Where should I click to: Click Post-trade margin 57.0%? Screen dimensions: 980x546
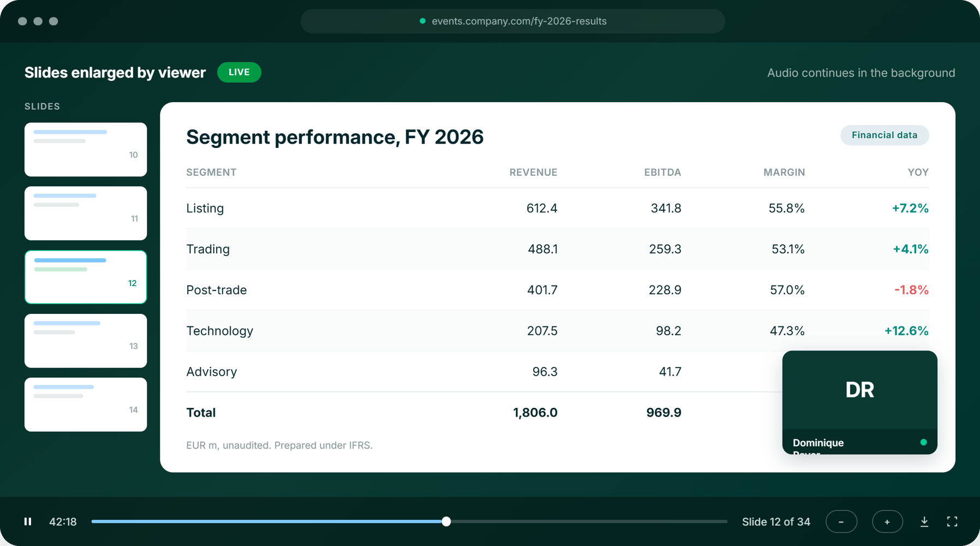[787, 290]
